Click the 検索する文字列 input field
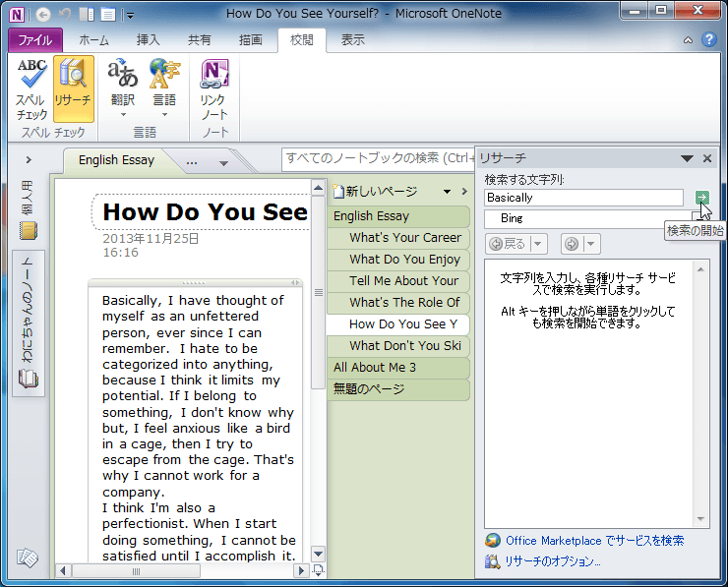 click(583, 198)
